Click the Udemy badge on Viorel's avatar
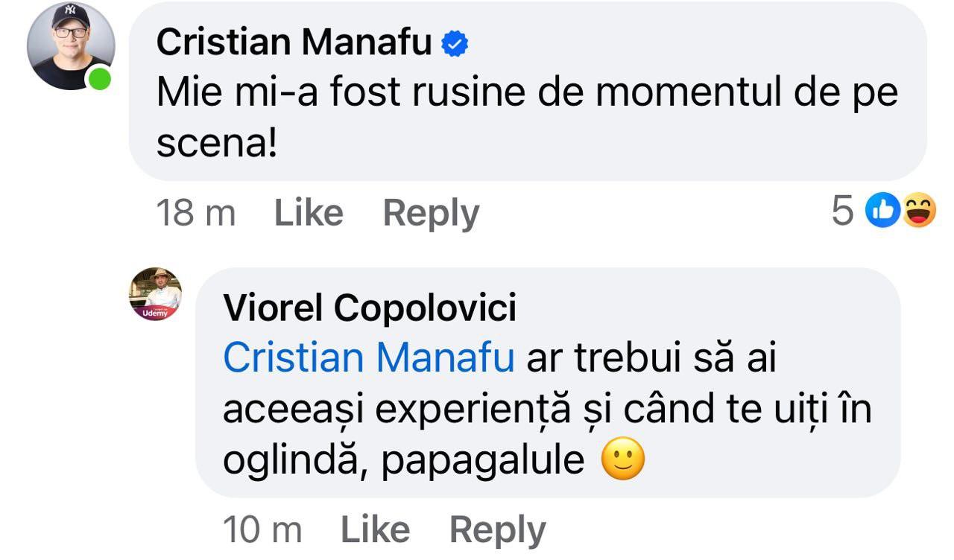 (x=154, y=314)
